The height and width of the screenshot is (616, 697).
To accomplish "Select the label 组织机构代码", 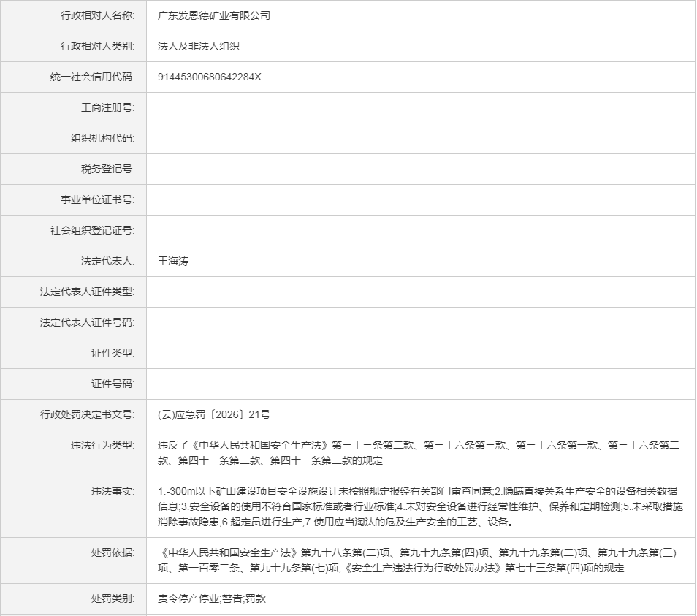I will (103, 138).
